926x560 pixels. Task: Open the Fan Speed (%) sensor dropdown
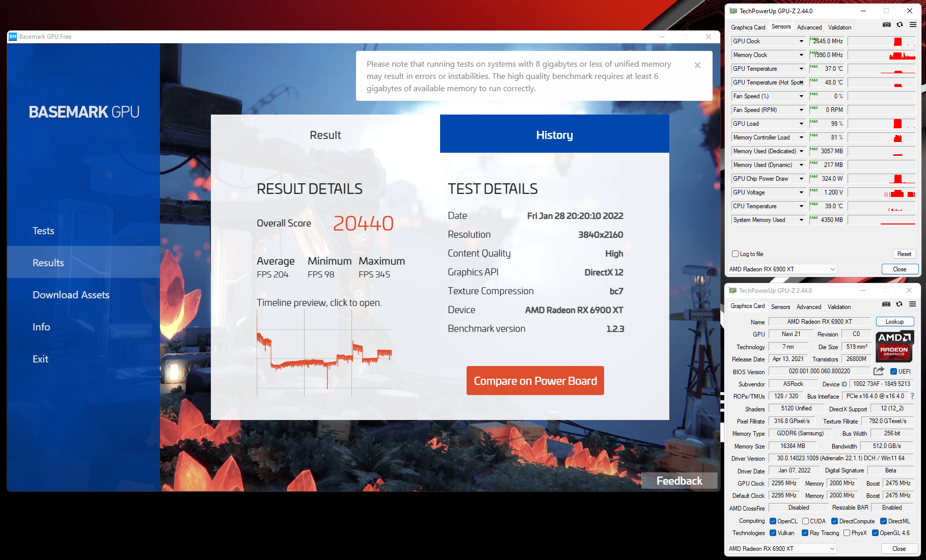[801, 96]
